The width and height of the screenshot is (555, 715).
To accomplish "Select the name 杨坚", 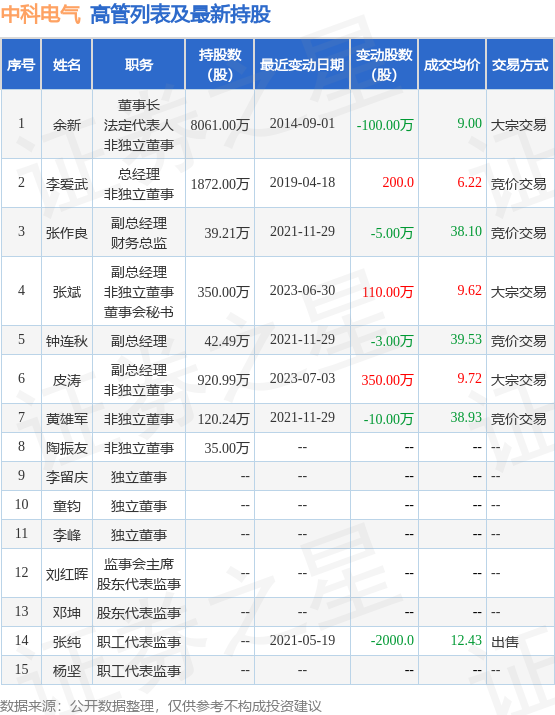I will click(x=67, y=671).
